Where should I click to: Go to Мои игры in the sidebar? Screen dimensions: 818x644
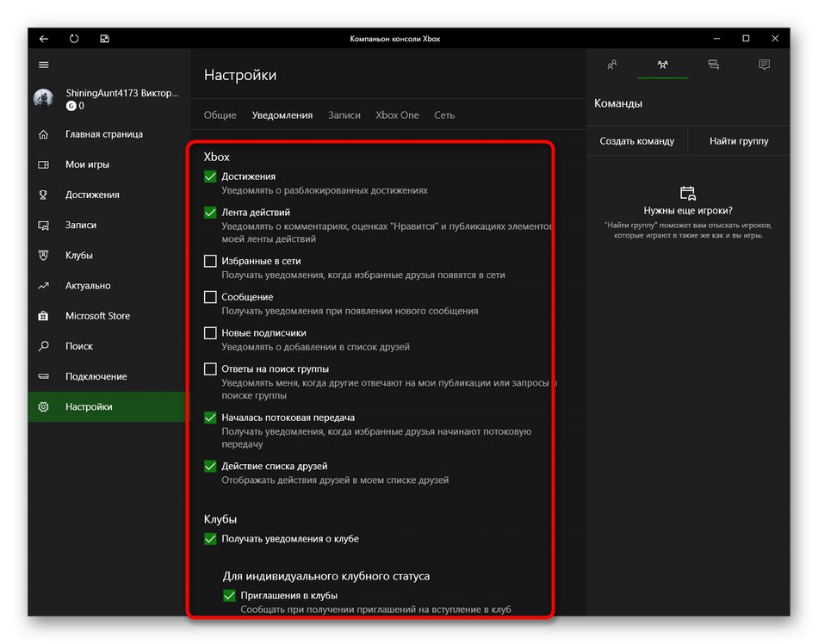[109, 164]
